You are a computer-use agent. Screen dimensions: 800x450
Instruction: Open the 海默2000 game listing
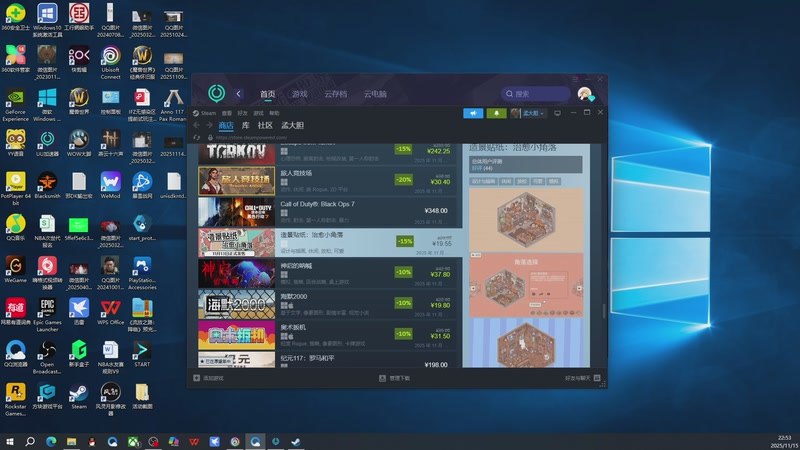click(x=327, y=305)
